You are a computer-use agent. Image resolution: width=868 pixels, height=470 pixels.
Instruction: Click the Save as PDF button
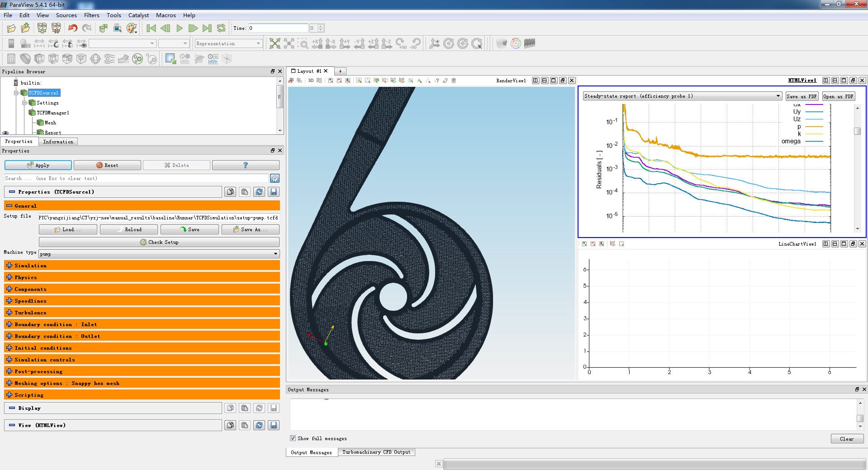click(x=802, y=96)
